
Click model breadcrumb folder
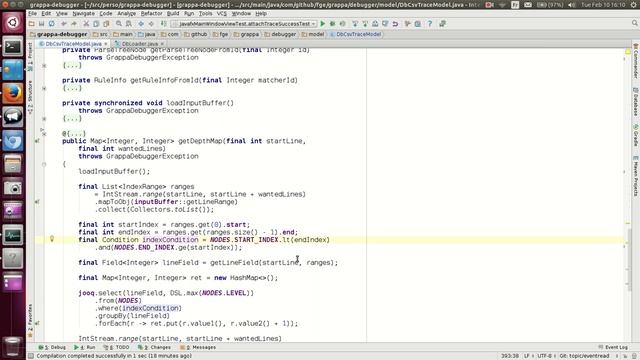[313, 34]
